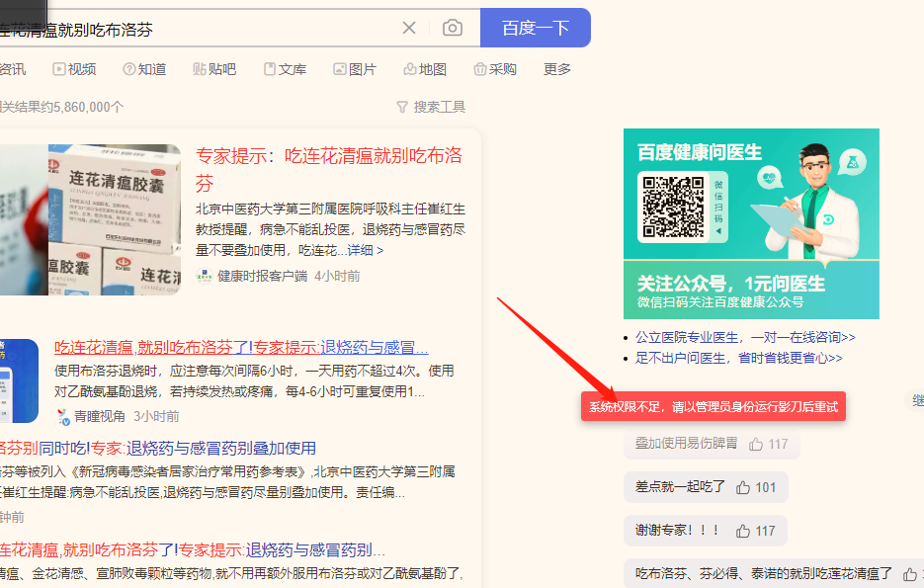
Task: Open 搜索工具 filter options
Action: coord(439,107)
